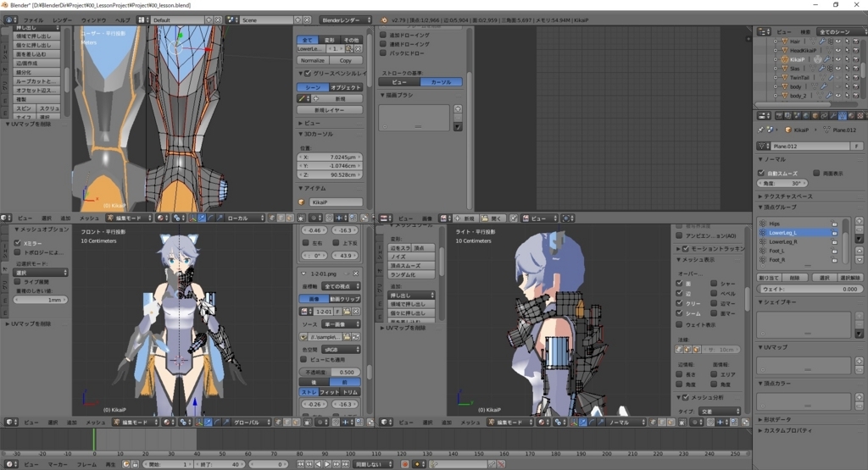Click the F fake-user button beside Plane.012
The image size is (868, 470).
click(856, 146)
